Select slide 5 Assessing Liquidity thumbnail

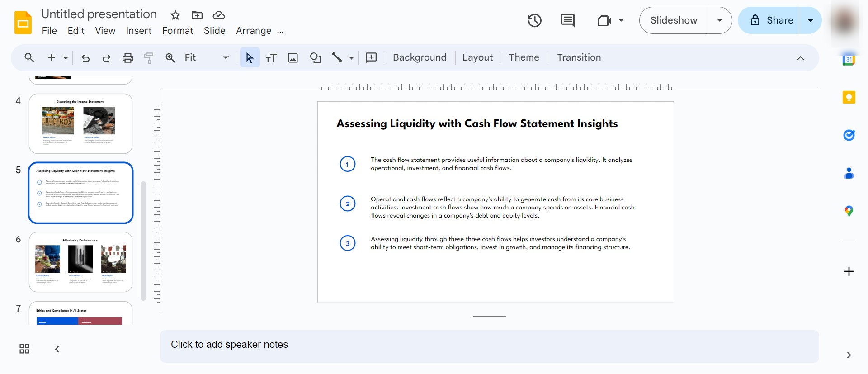80,193
